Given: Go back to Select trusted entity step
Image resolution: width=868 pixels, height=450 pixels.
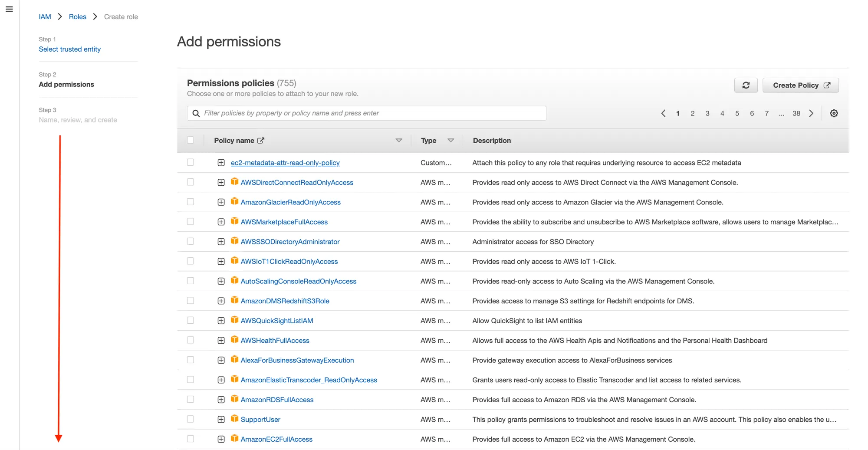Looking at the screenshot, I should 69,49.
